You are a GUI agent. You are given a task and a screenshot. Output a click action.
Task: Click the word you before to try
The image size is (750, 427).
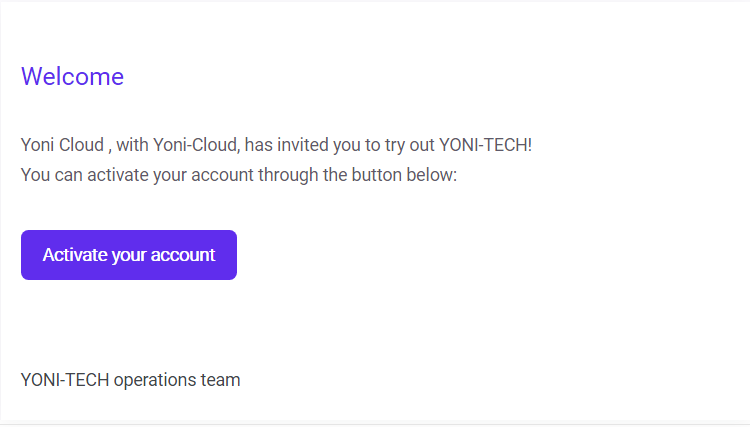346,145
